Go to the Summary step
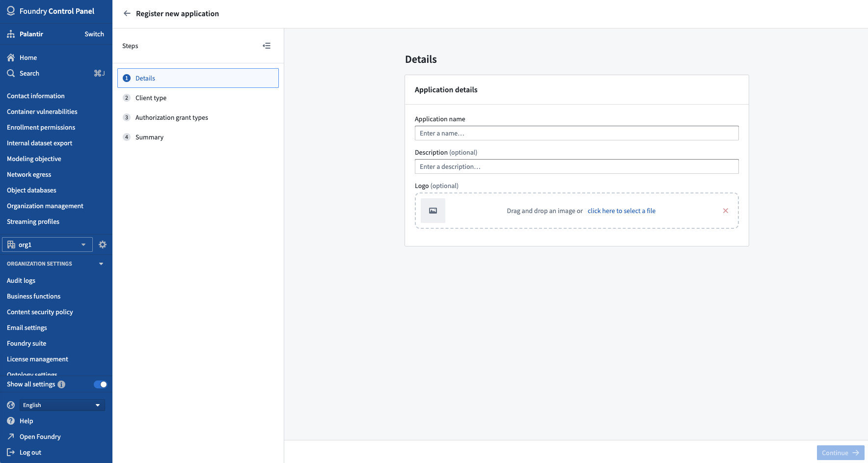 coord(198,137)
